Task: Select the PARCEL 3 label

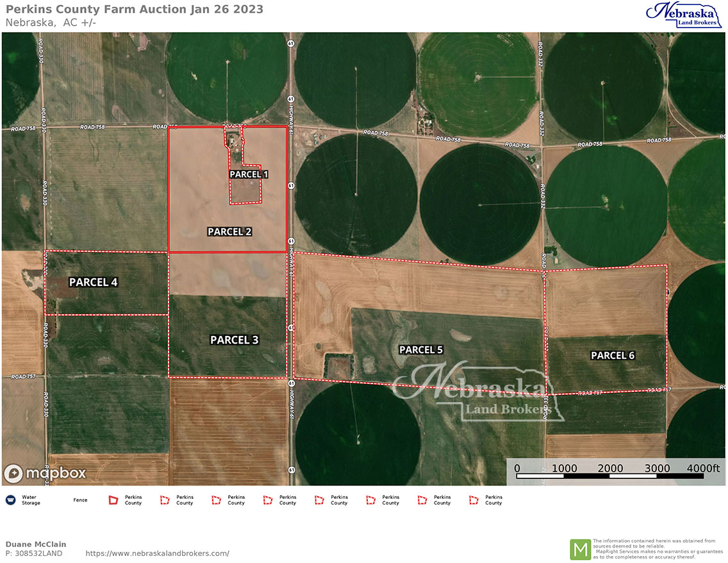Action: [x=234, y=340]
